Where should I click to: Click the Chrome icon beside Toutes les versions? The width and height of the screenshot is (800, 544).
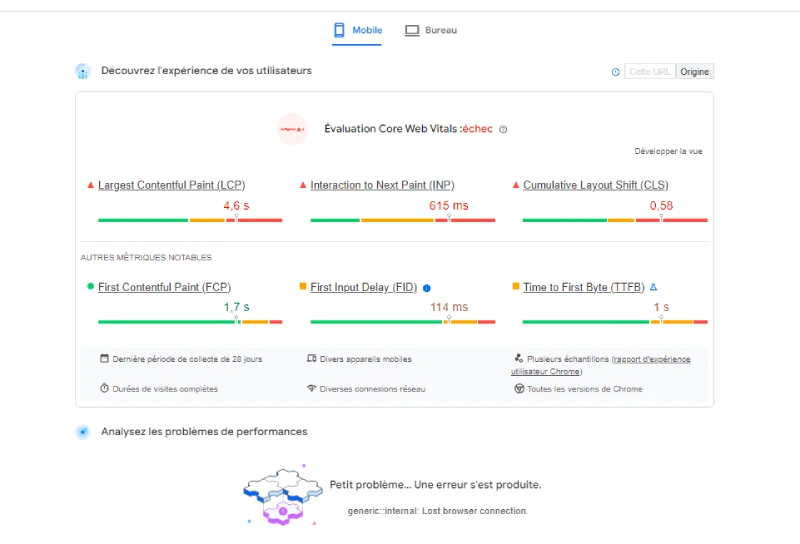tap(519, 389)
